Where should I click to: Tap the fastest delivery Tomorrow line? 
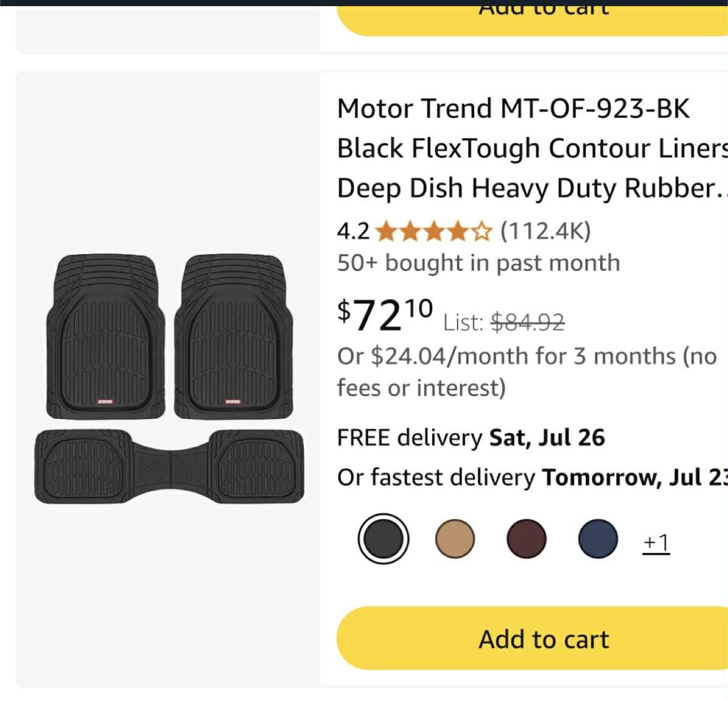pyautogui.click(x=531, y=478)
